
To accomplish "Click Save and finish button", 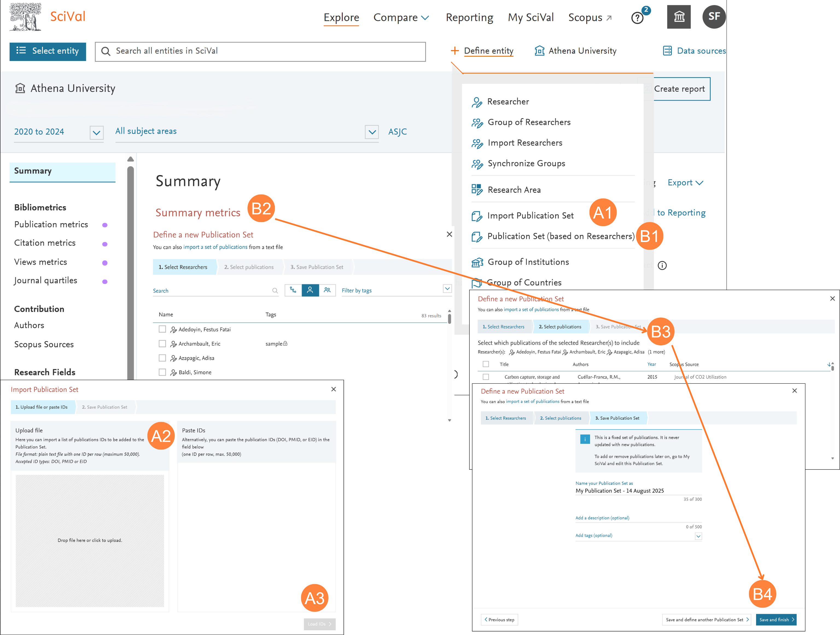I will click(x=776, y=619).
